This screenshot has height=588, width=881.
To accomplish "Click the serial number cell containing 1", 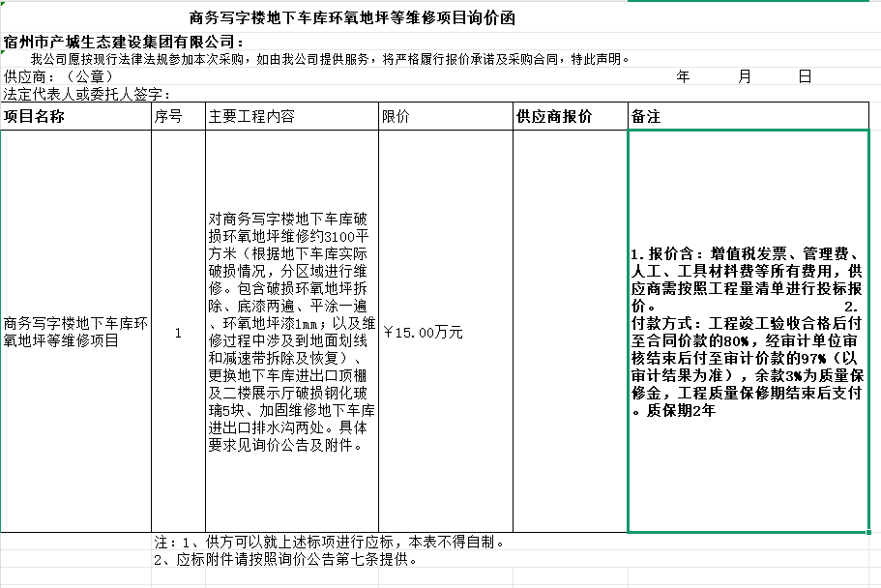I will [x=178, y=332].
